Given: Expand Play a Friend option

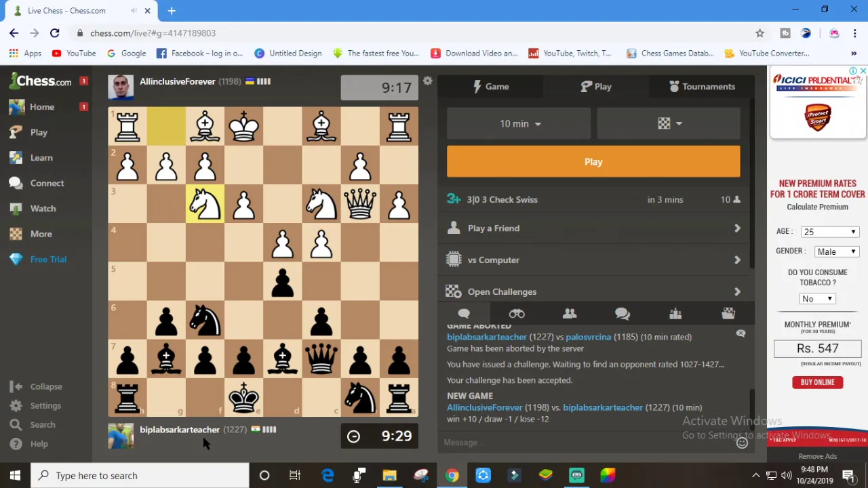Looking at the screenshot, I should pyautogui.click(x=593, y=228).
